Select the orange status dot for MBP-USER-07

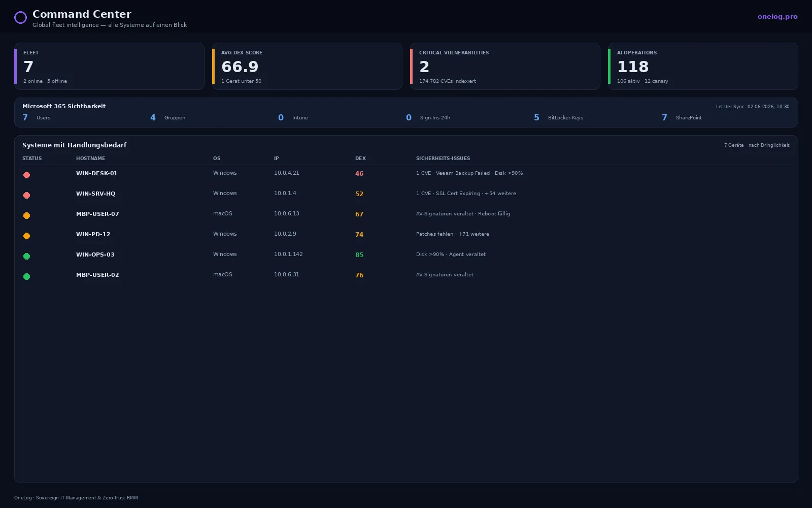pos(27,215)
